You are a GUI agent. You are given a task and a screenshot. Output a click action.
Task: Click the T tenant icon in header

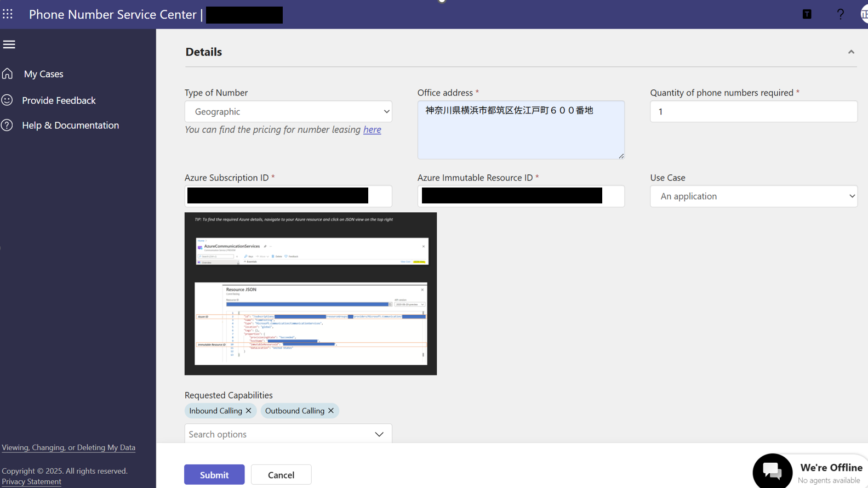point(807,14)
